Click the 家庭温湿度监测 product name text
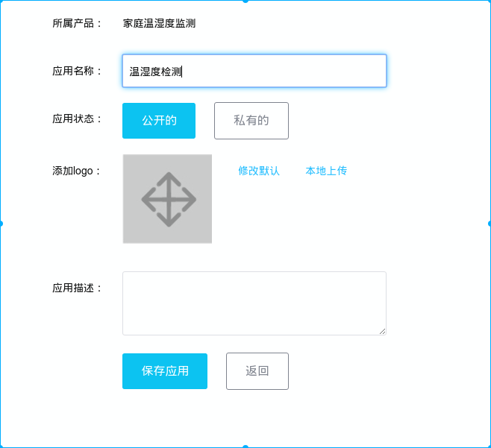 159,23
